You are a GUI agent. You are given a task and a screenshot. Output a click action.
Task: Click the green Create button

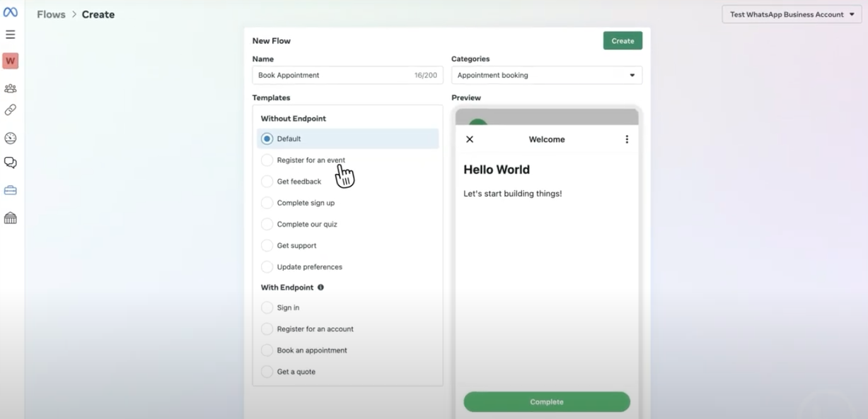(622, 41)
